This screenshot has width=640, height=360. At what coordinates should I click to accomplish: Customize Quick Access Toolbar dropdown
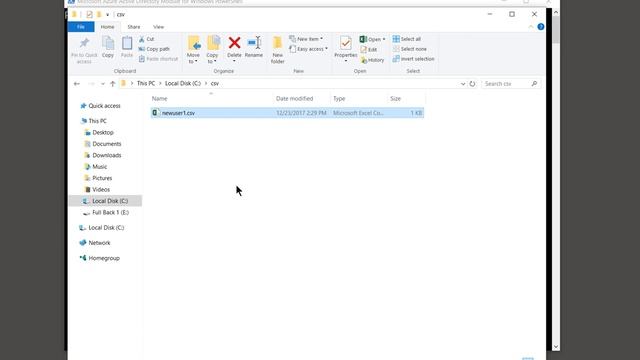(x=107, y=15)
